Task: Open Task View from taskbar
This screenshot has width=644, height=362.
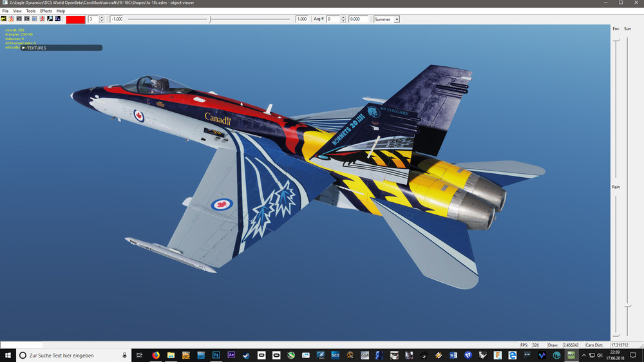Action: (140, 356)
